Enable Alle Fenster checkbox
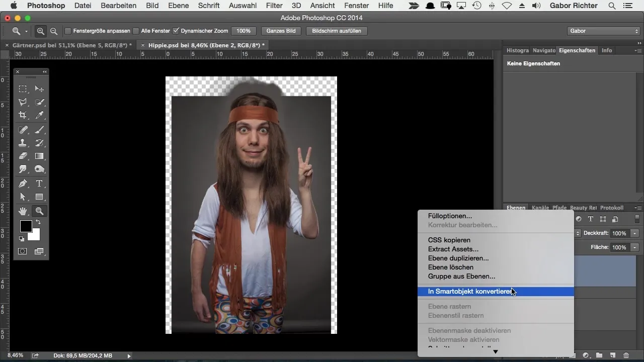Image resolution: width=644 pixels, height=362 pixels. (136, 31)
